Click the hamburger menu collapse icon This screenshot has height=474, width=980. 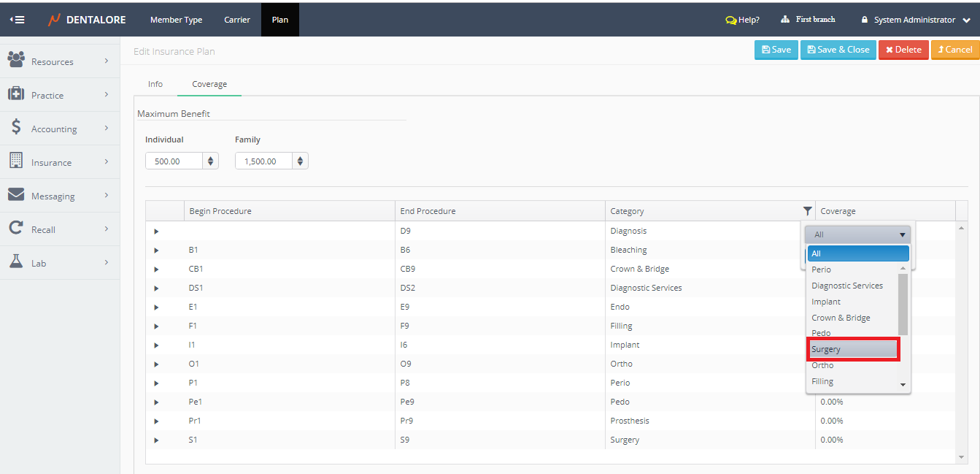tap(18, 20)
